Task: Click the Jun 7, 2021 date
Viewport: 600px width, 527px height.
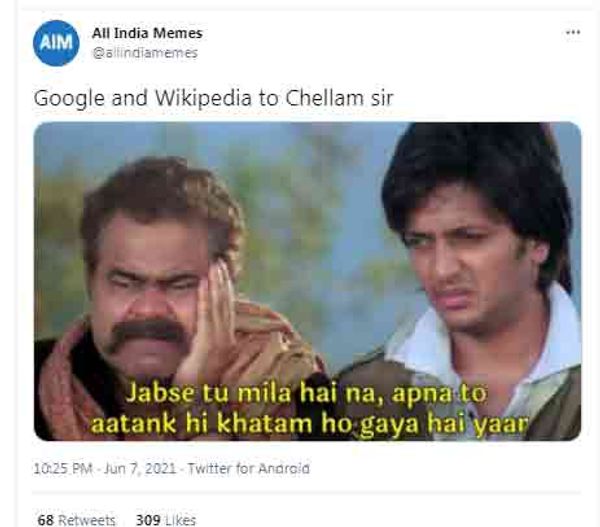Action: tap(140, 468)
